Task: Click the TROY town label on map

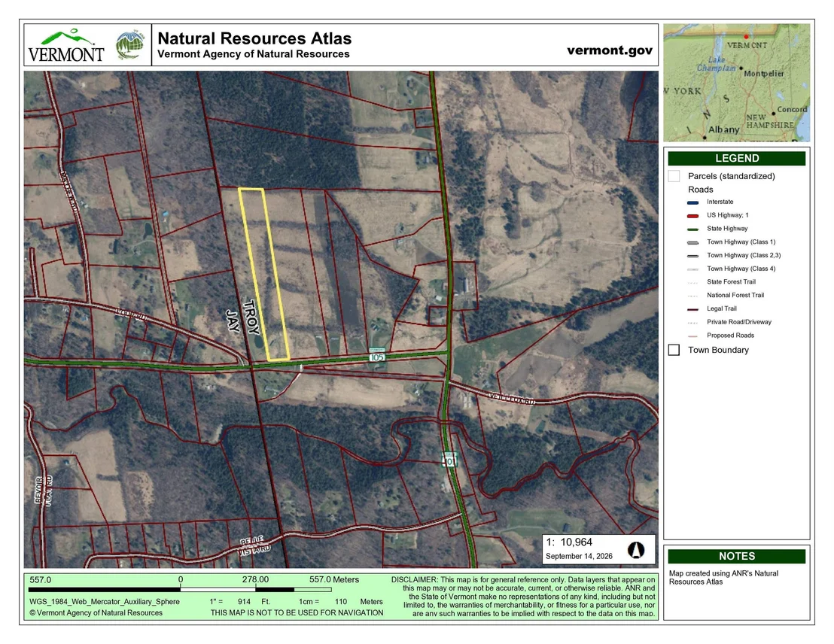Action: click(x=251, y=317)
